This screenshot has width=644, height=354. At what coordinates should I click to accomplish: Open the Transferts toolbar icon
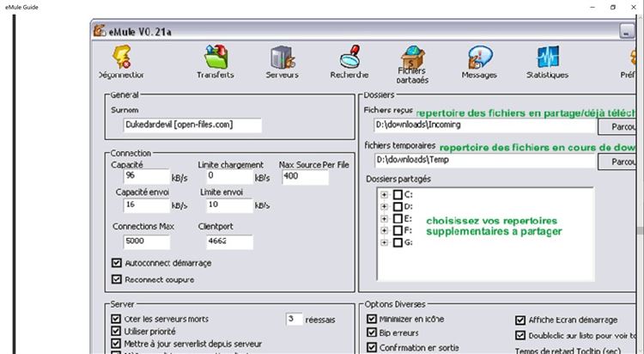point(216,57)
